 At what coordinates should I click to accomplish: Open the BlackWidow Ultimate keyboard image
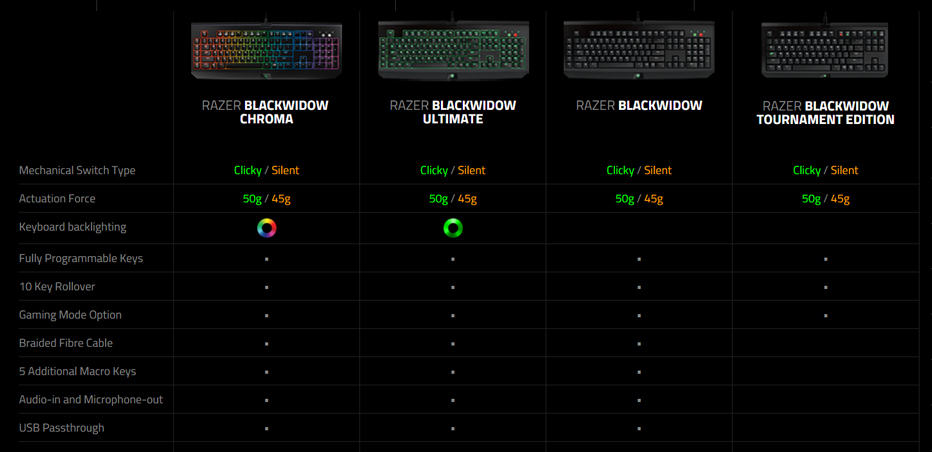453,50
